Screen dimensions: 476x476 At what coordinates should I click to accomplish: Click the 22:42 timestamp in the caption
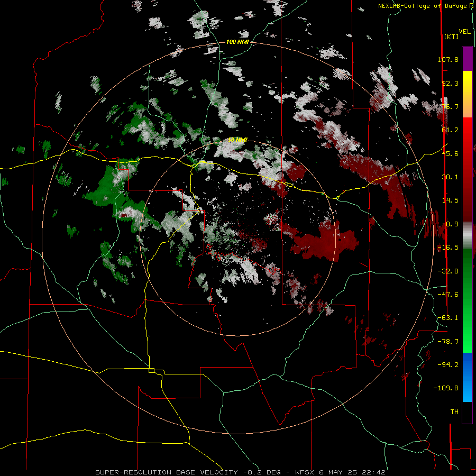tap(375, 472)
